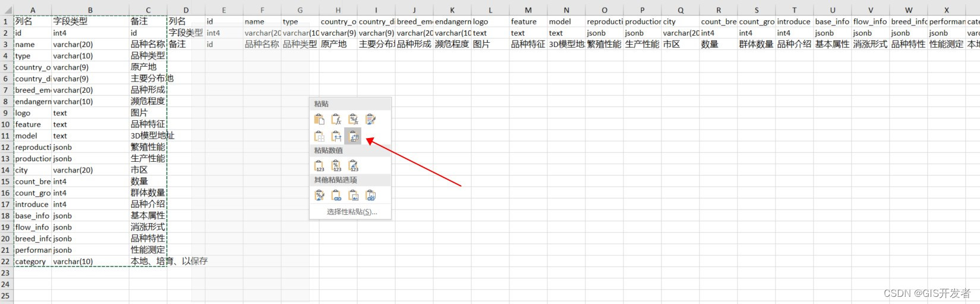Select cell C16 with 群体数量
The height and width of the screenshot is (304, 980).
[x=148, y=193]
